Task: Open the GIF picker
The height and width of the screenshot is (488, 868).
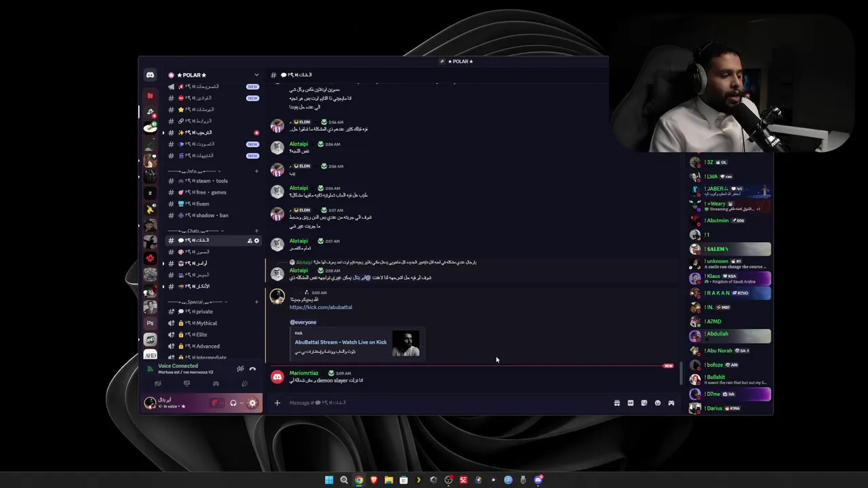Action: (631, 403)
